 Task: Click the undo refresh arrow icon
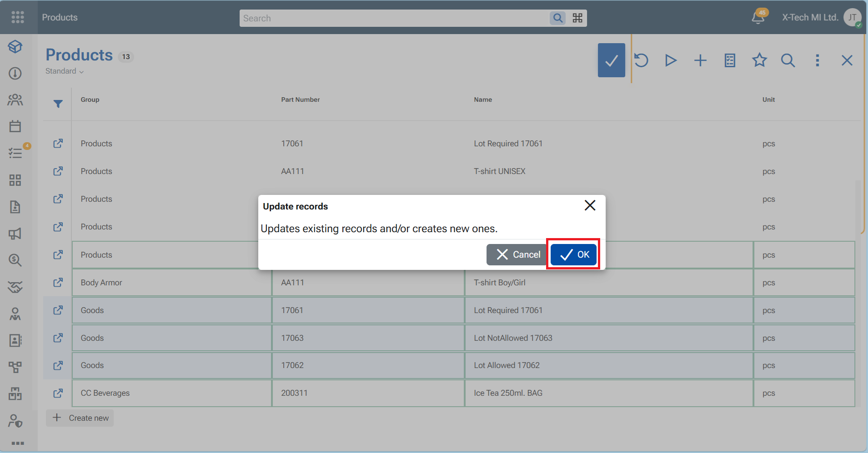click(641, 60)
